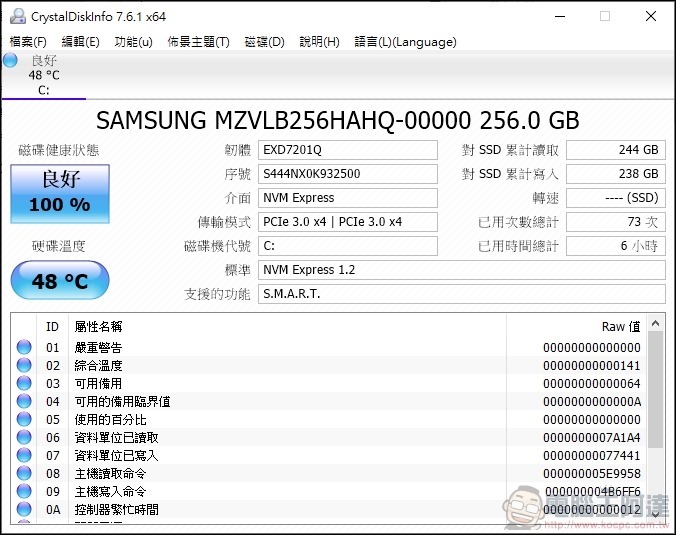Click status circle for attribute 01 嚴重警告
The height and width of the screenshot is (535, 676).
(x=24, y=347)
